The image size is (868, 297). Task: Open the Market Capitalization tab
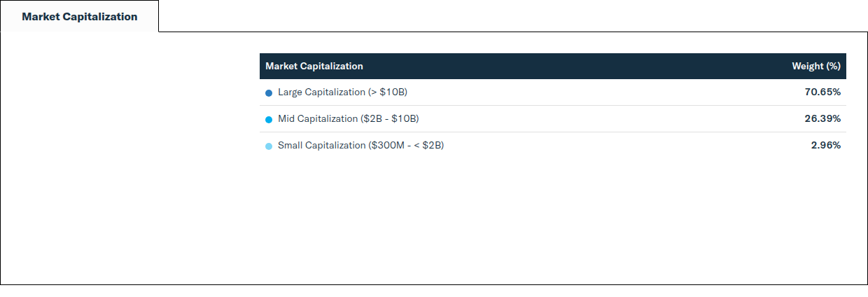pyautogui.click(x=79, y=16)
